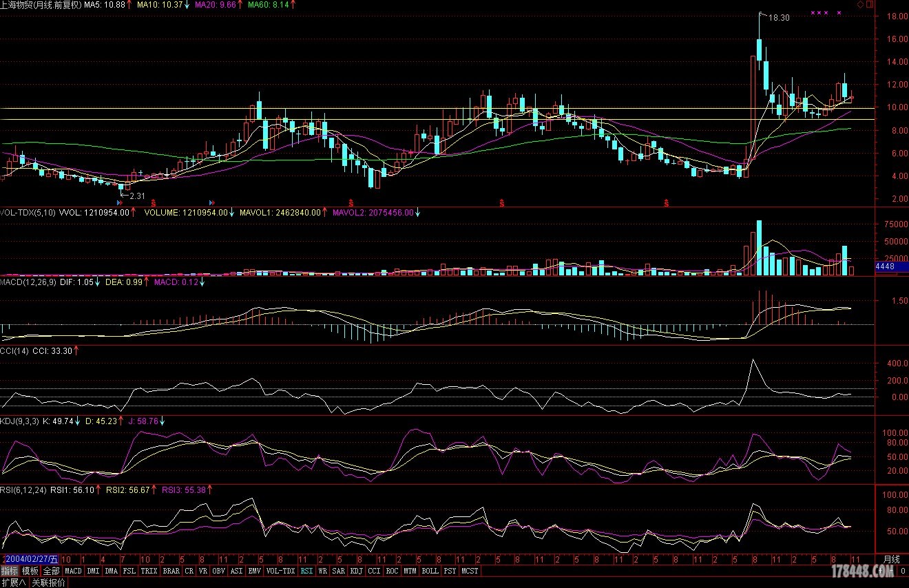Select the DMI indicator tab
This screenshot has height=588, width=909.
click(x=94, y=571)
